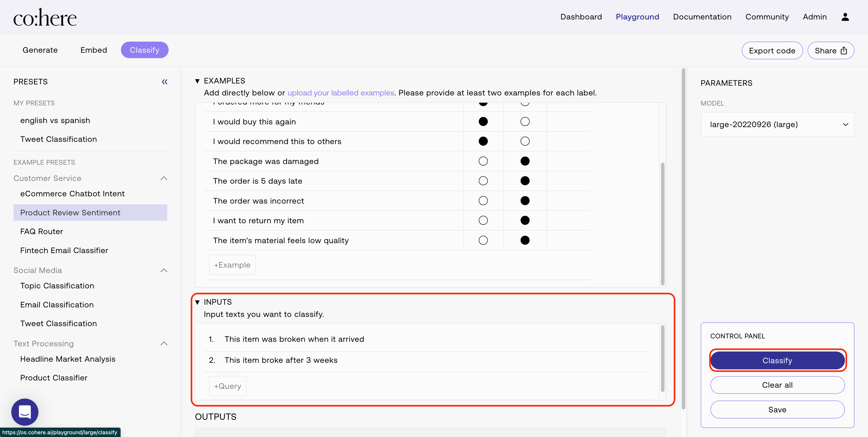The image size is (868, 437).
Task: Select first label for 'The order was incorrect'
Action: 483,201
